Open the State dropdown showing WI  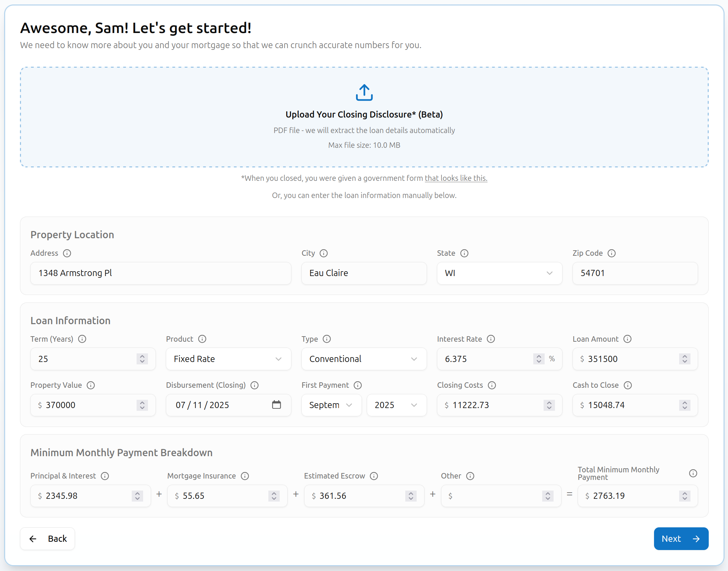click(500, 273)
